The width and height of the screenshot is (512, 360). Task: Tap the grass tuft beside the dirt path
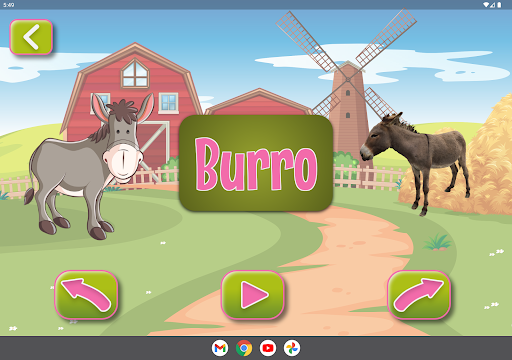click(x=438, y=242)
